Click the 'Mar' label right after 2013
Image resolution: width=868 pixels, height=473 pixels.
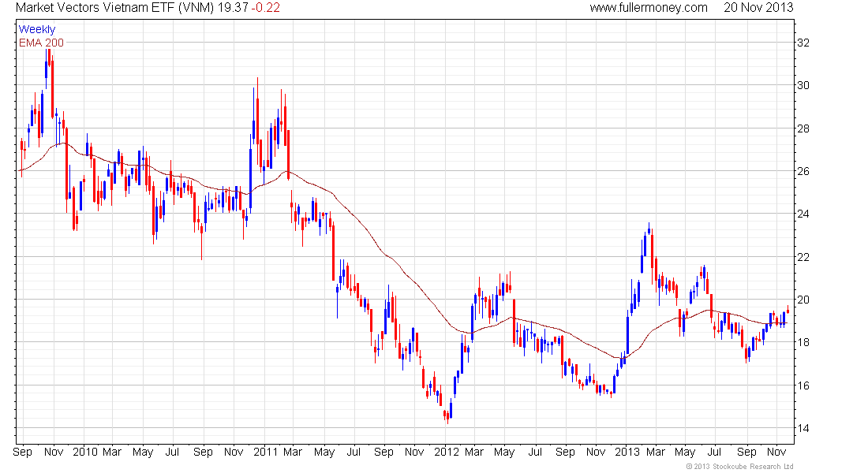[x=656, y=452]
